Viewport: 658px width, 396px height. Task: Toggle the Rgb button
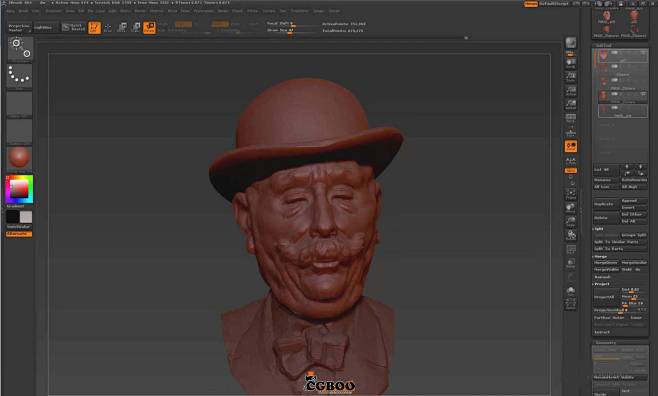coord(183,24)
